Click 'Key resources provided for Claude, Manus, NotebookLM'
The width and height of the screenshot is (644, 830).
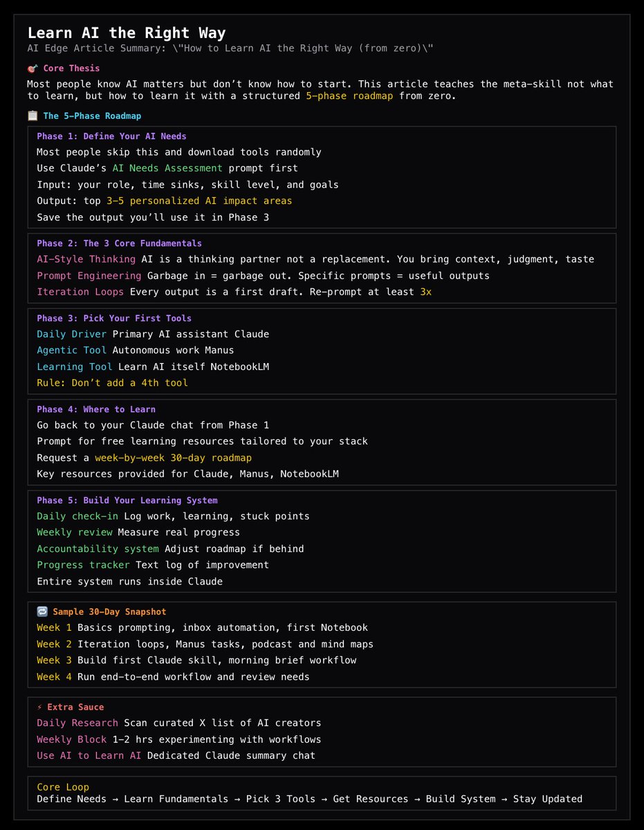coord(187,474)
